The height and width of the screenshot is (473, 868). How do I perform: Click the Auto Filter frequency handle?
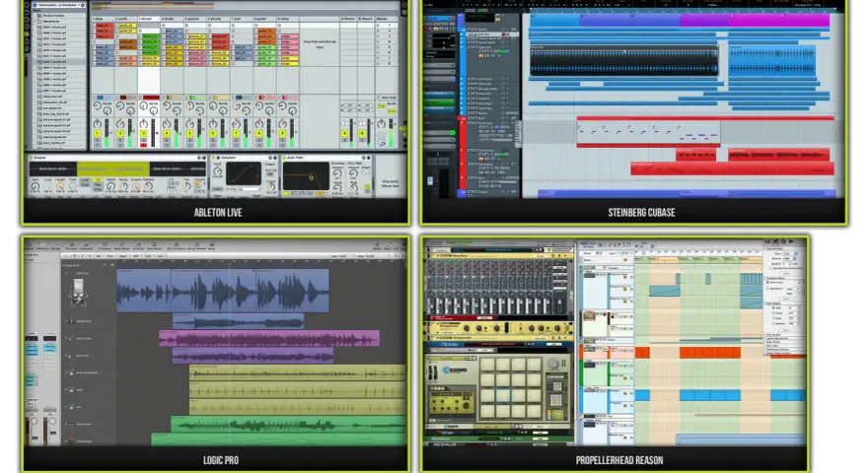click(x=311, y=177)
